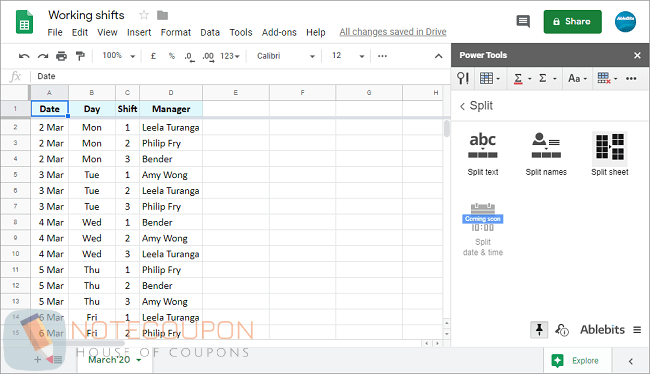Click the Redo toolbar icon

(43, 56)
